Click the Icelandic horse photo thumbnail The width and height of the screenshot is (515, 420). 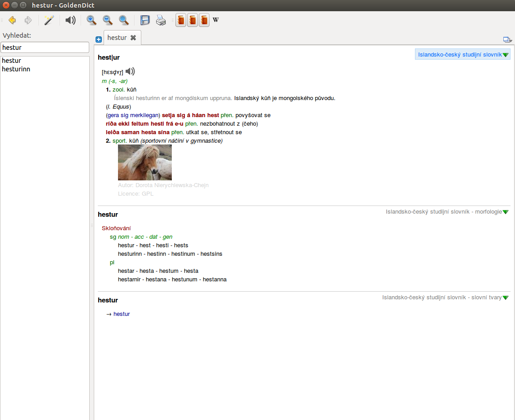pyautogui.click(x=145, y=162)
